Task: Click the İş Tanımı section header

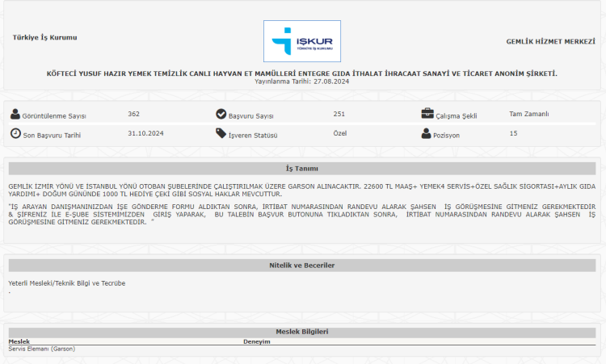Action: [302, 169]
